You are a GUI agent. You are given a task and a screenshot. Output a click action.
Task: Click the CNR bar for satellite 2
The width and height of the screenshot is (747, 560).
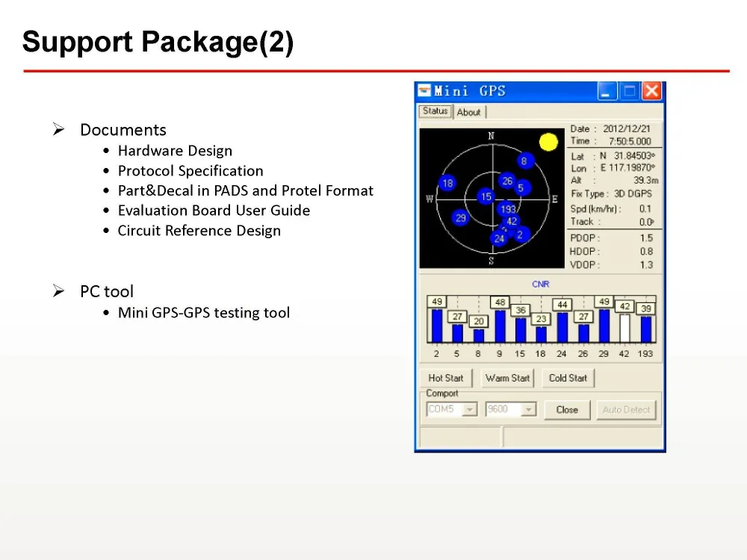pyautogui.click(x=437, y=326)
